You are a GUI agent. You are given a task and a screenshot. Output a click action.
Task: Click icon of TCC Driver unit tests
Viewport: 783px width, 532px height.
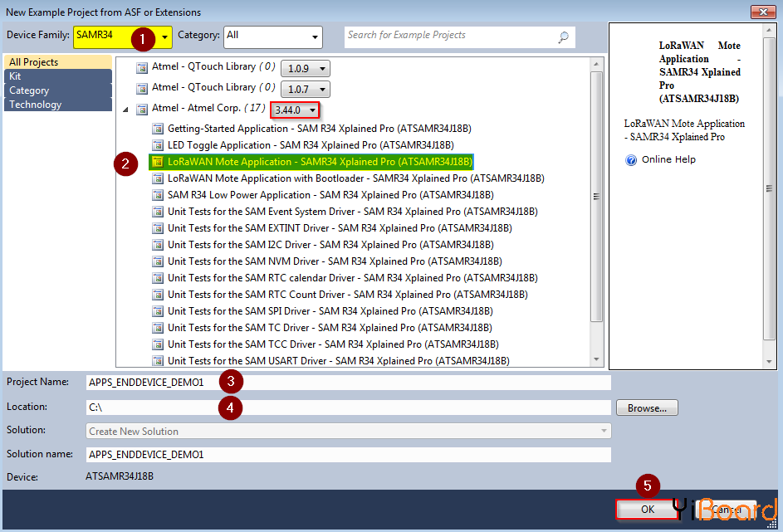coord(158,344)
